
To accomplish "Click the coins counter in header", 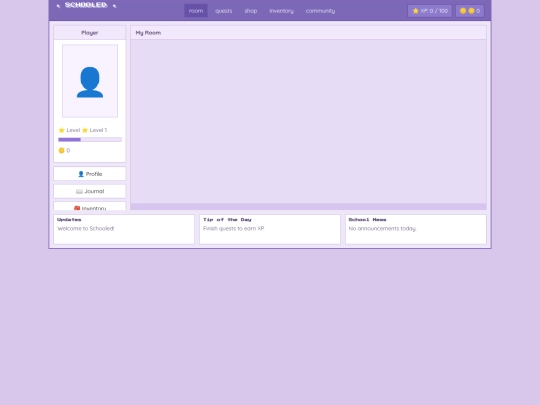I will pos(470,11).
